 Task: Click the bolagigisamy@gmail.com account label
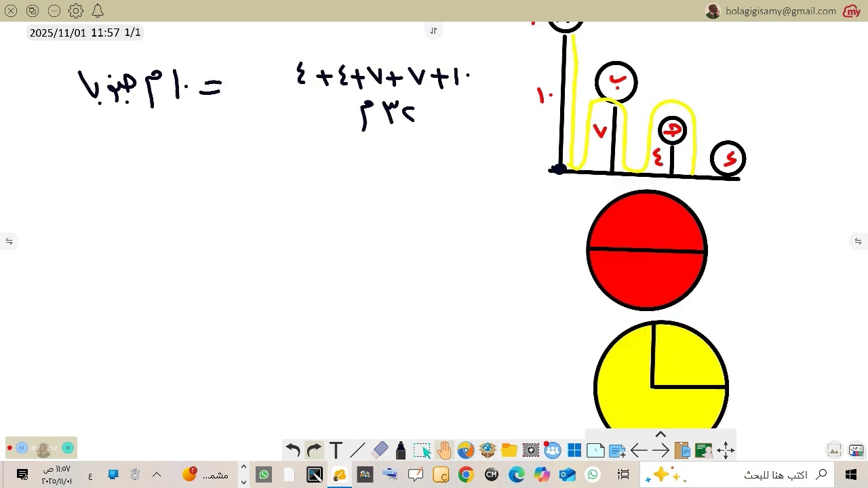(x=781, y=11)
